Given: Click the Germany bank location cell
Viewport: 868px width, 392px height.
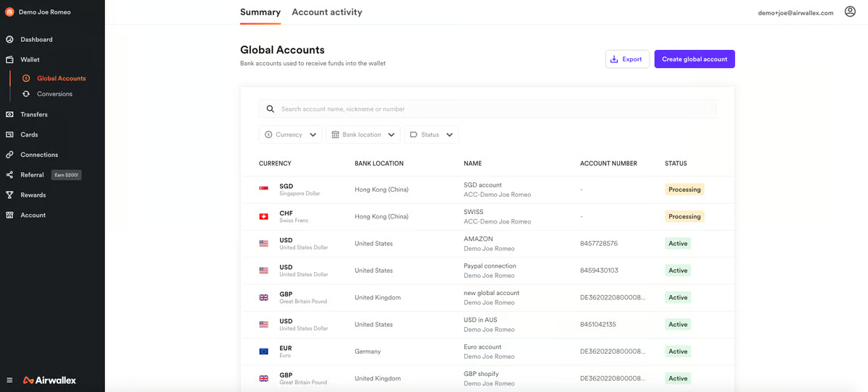Looking at the screenshot, I should tap(367, 351).
